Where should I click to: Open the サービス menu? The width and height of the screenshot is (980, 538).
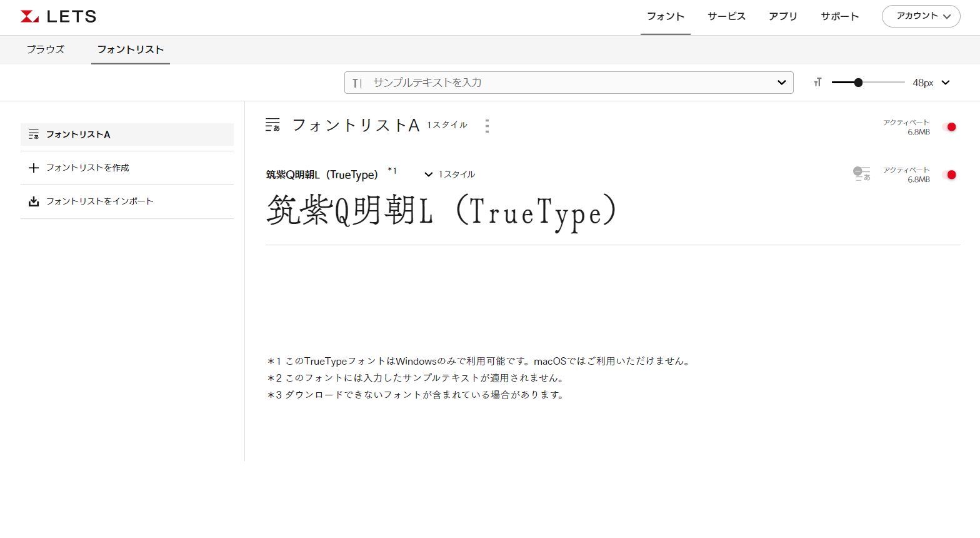726,16
